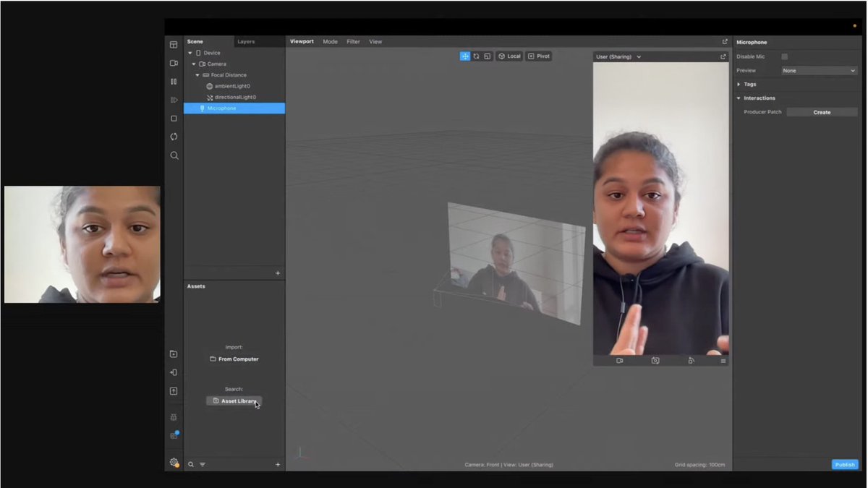This screenshot has width=868, height=488.
Task: Click the upload export icon in left toolbar
Action: pyautogui.click(x=174, y=391)
